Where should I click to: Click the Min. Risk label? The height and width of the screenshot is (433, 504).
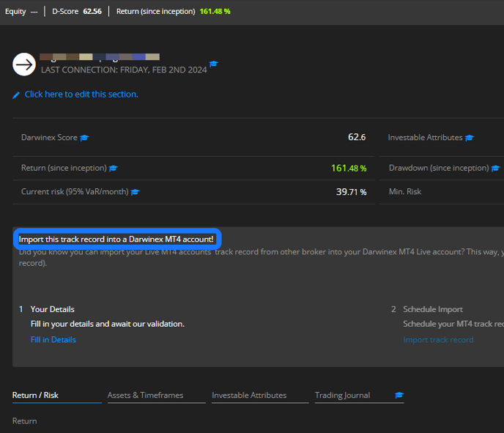[x=405, y=191]
